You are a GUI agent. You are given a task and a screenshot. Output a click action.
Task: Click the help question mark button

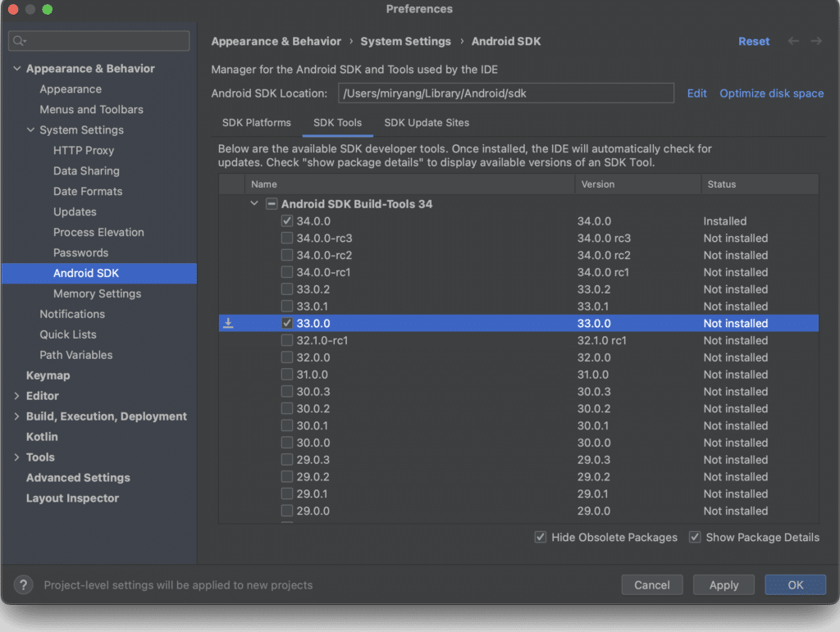pyautogui.click(x=23, y=585)
